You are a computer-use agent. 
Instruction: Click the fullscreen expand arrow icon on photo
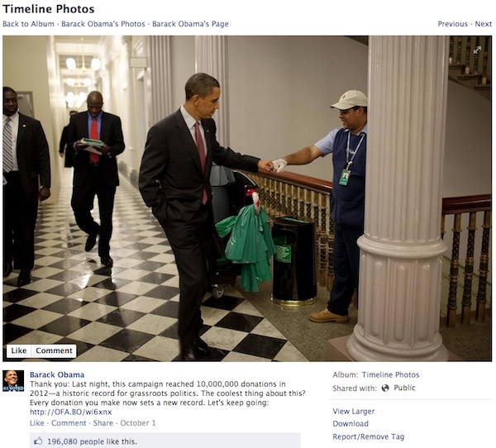click(x=477, y=50)
